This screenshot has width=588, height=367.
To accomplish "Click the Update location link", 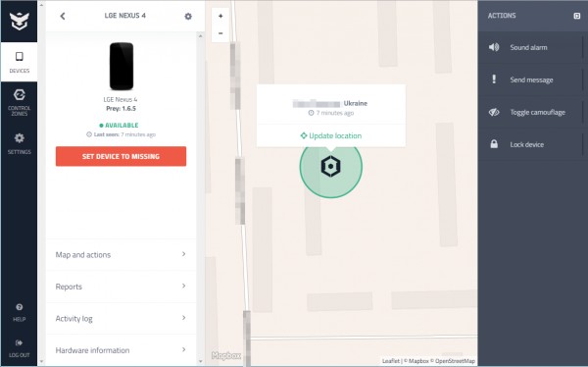I will click(x=331, y=135).
